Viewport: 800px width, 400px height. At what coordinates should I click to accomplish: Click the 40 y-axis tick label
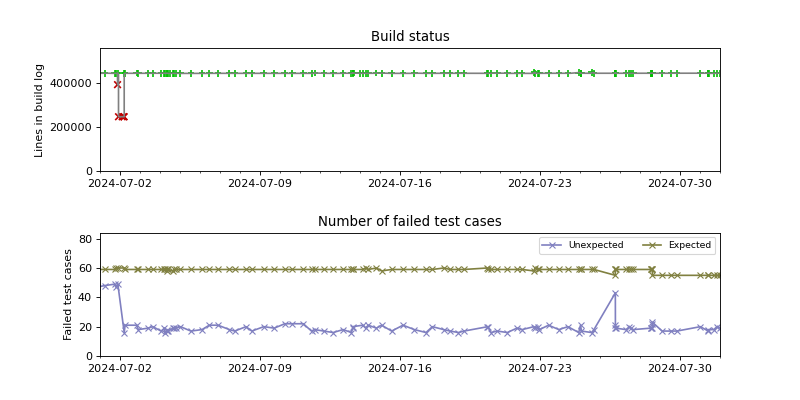[x=86, y=297]
